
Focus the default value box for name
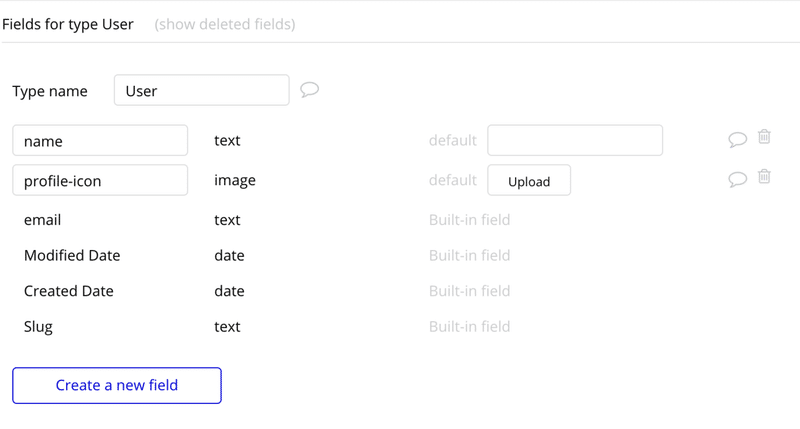[x=575, y=140]
